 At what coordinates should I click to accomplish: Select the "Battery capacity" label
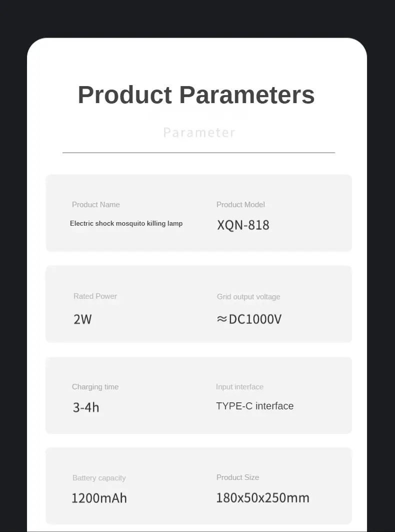(x=99, y=477)
